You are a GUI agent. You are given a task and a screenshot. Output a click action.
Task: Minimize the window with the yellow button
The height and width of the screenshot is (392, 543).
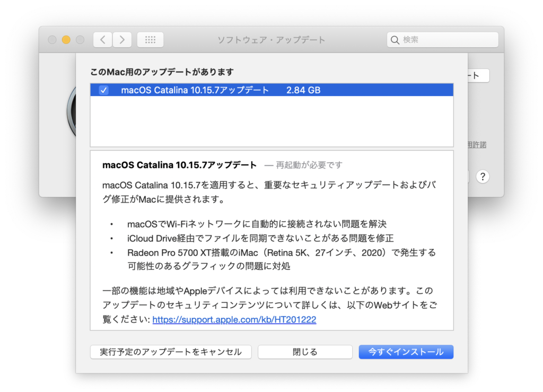(x=66, y=40)
